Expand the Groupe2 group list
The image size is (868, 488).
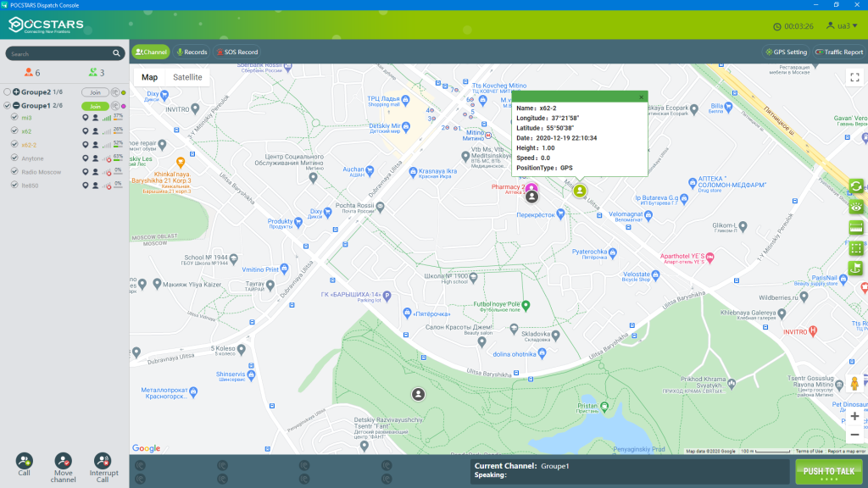tap(16, 91)
